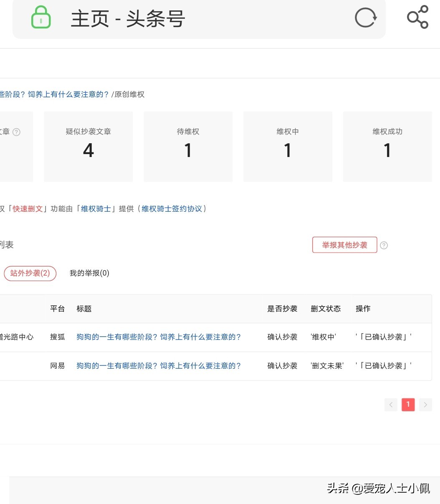Open the 快速删文 link

28,208
